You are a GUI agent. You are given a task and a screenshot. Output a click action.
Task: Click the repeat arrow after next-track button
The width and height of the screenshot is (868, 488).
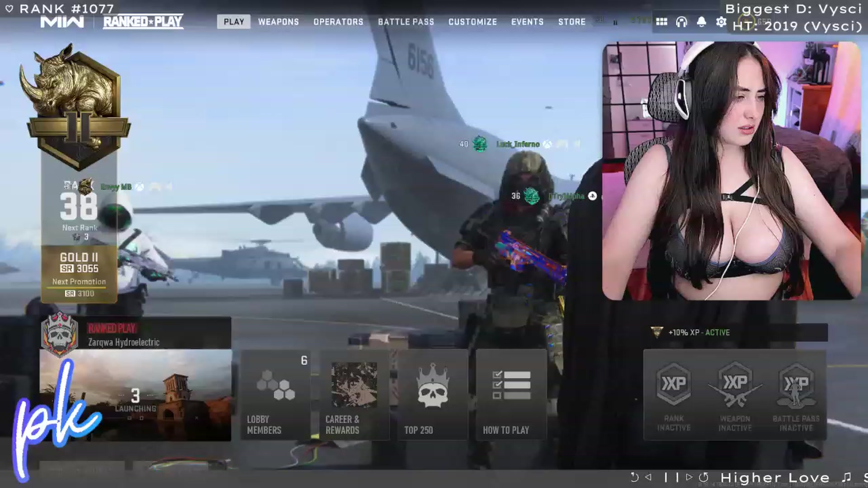703,477
